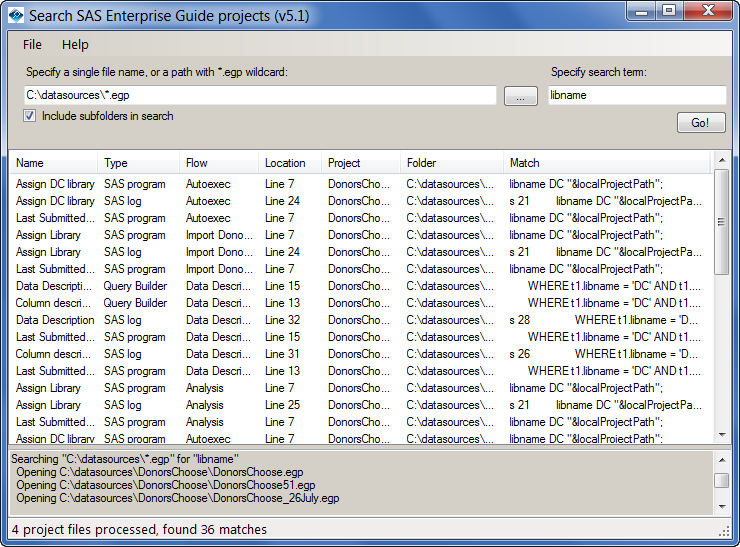Click results list scroll down arrow

(x=722, y=435)
